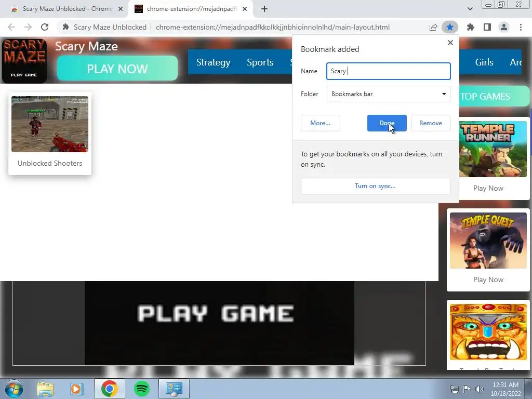Screen dimensions: 532x399
Task: Click the address bar URL
Action: point(272,27)
